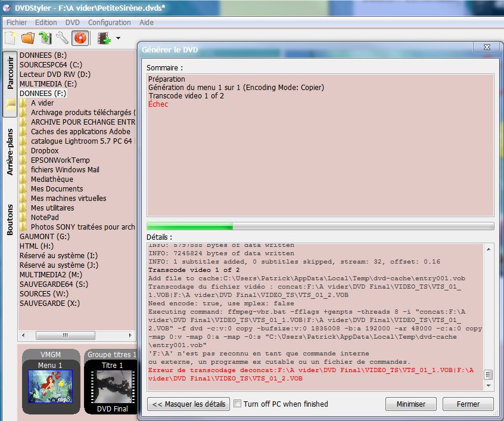Open project using orange folder icon
This screenshot has width=504, height=421.
pyautogui.click(x=28, y=38)
